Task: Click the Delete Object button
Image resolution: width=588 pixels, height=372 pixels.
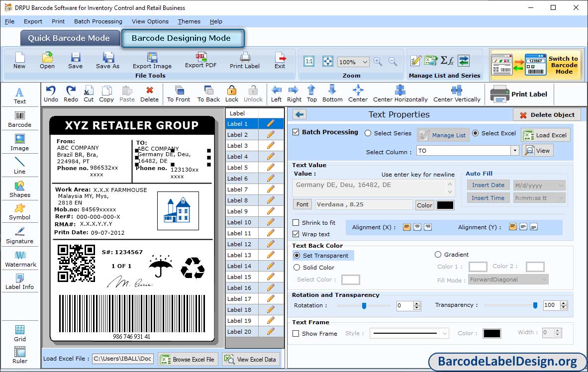Action: pyautogui.click(x=547, y=115)
